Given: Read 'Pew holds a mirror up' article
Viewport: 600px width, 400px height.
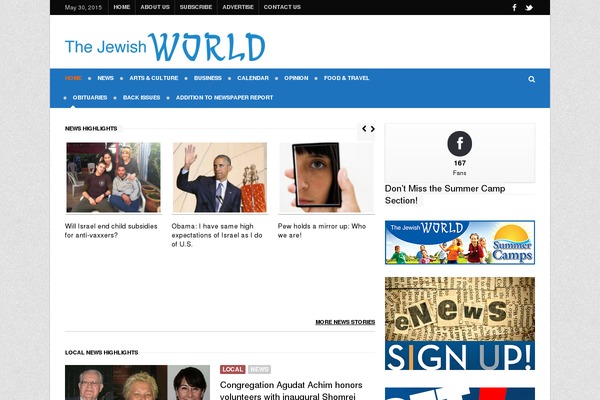Looking at the screenshot, I should 322,231.
